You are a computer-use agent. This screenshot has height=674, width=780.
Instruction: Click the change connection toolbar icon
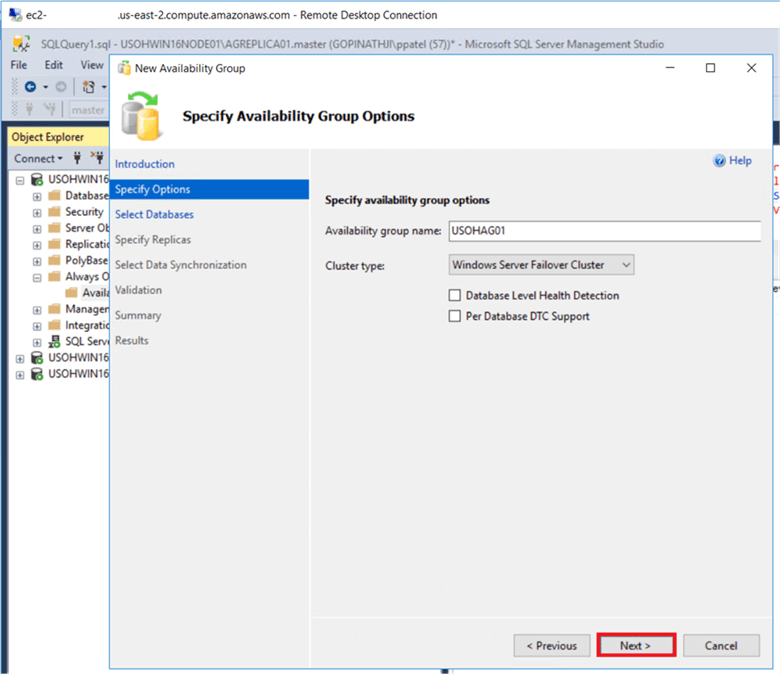(x=49, y=109)
